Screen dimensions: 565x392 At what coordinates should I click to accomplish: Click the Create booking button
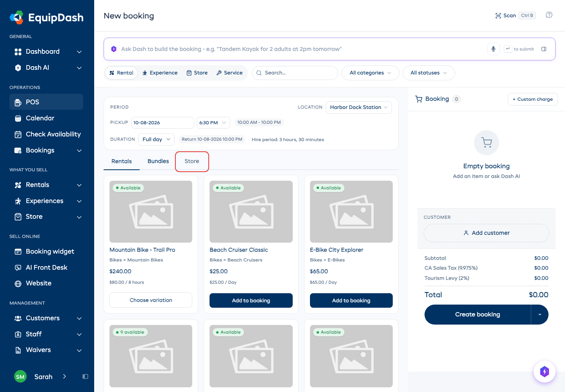478,314
